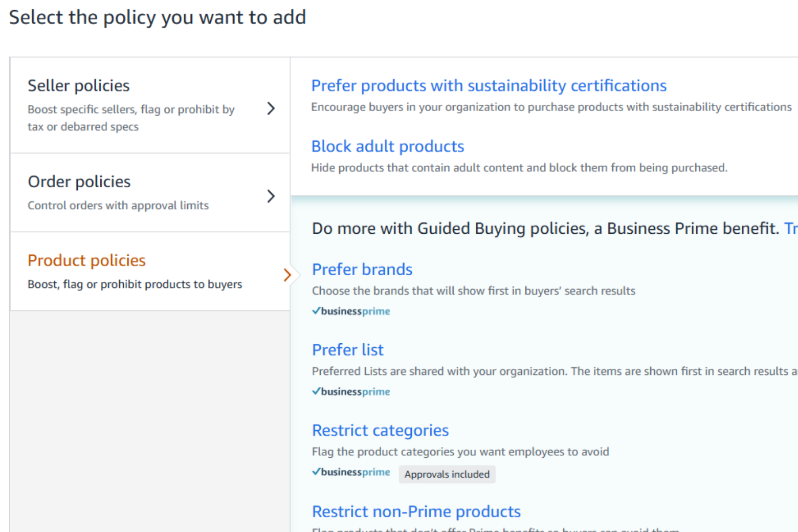Open the Restrict categories policy
798x532 pixels.
click(x=380, y=430)
